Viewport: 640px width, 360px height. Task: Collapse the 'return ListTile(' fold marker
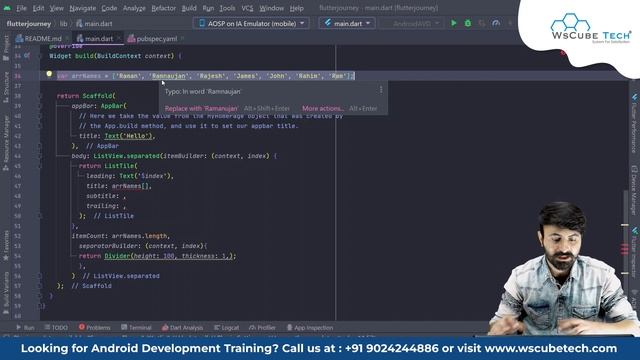tap(40, 166)
